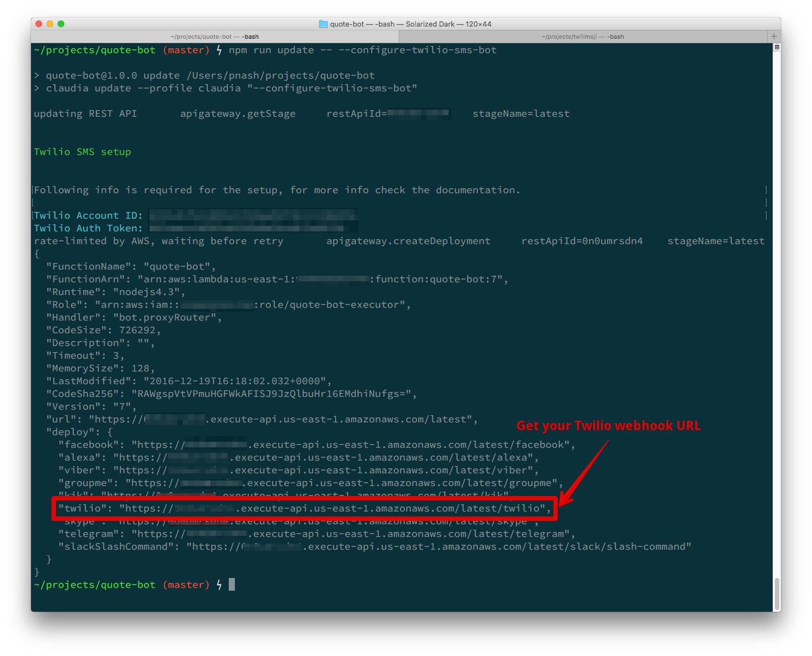Click the groupme deploy URL line
The height and width of the screenshot is (656, 812).
311,483
